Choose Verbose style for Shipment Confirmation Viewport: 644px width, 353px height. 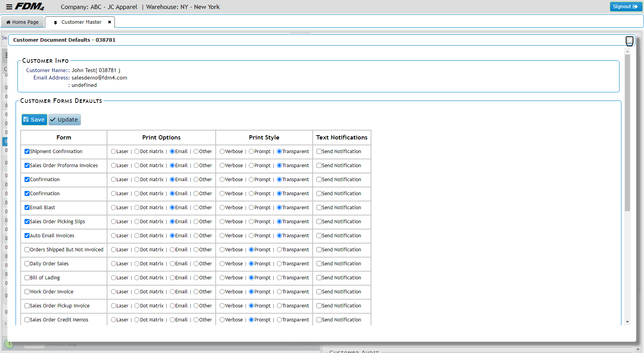pyautogui.click(x=222, y=152)
